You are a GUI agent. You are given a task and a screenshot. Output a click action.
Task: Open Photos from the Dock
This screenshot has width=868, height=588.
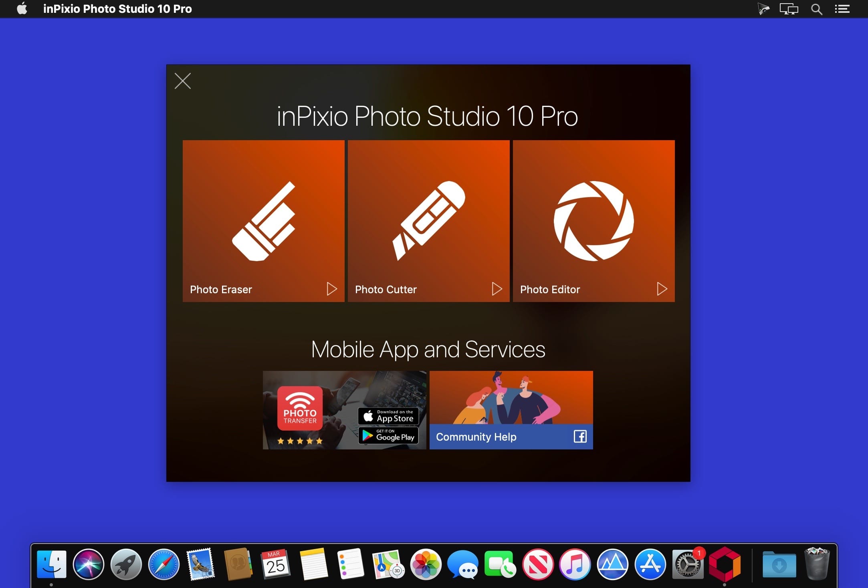coord(426,564)
